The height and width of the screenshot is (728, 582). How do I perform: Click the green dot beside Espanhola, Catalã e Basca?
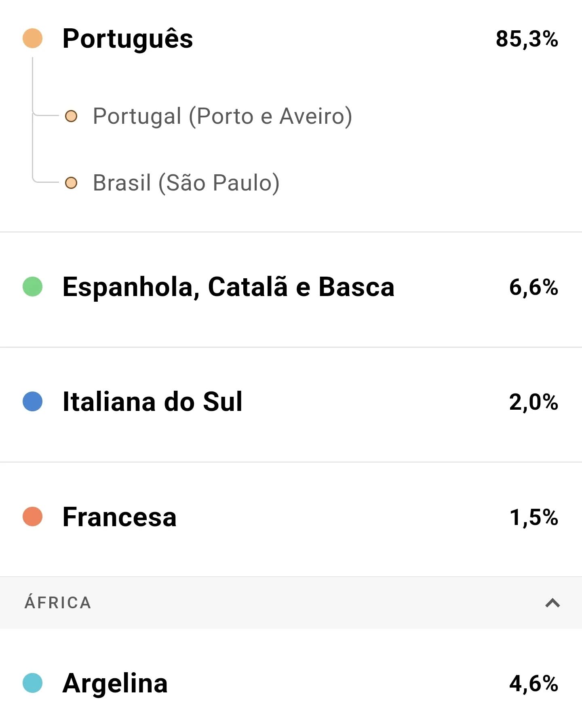32,287
